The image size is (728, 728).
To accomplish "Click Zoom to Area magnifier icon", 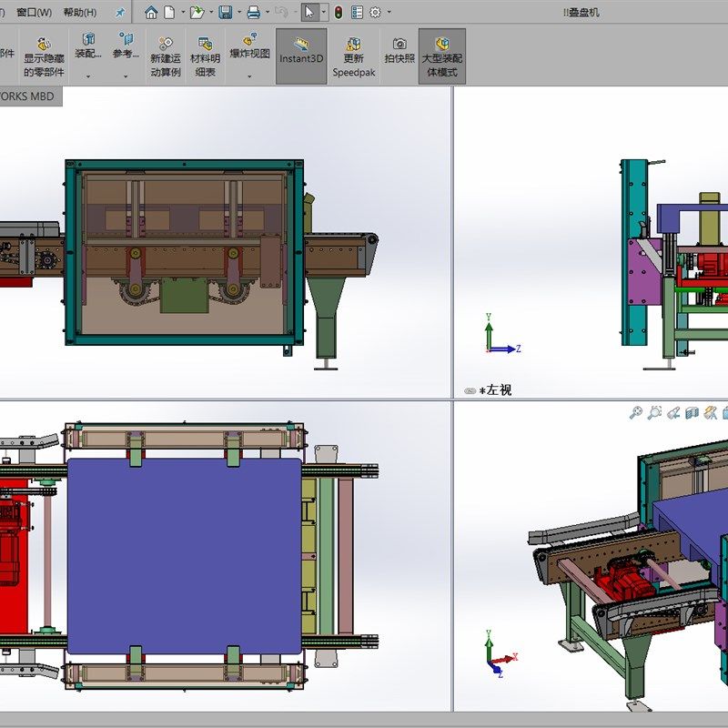I will [654, 412].
